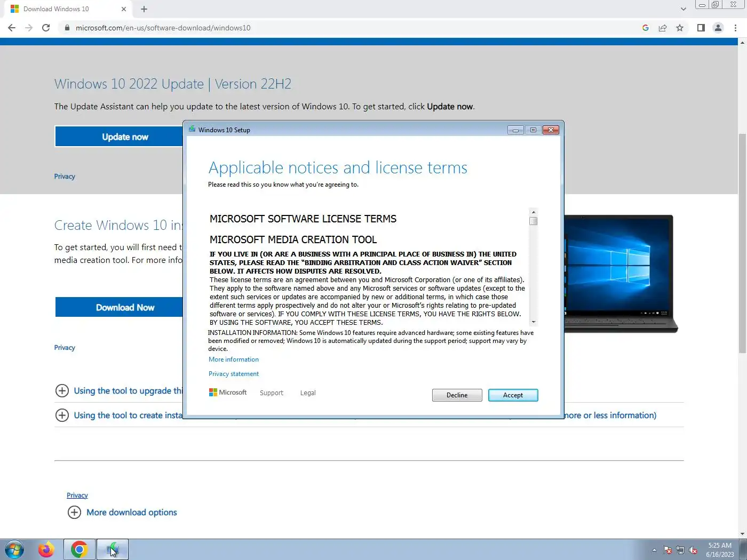The image size is (747, 560).
Task: Click license text scrollbar down arrow
Action: pos(533,322)
